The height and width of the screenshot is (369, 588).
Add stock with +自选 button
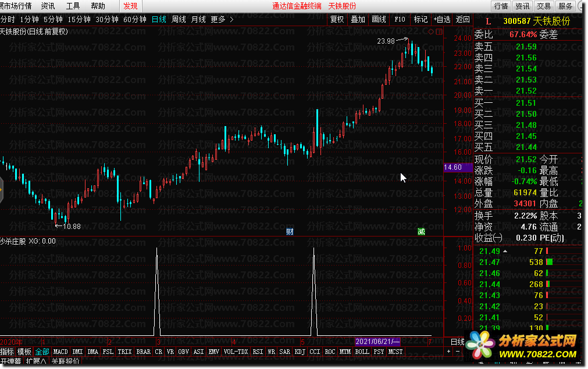tap(442, 20)
